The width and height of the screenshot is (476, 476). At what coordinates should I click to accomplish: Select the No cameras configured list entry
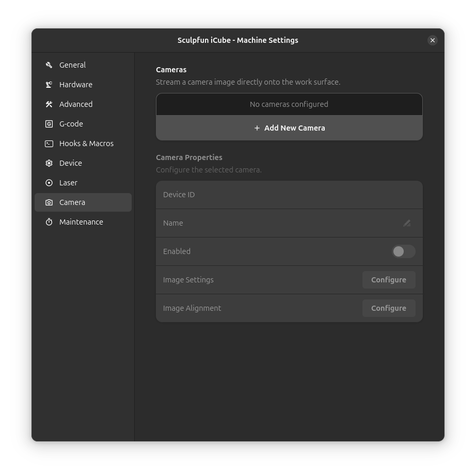[x=289, y=104]
